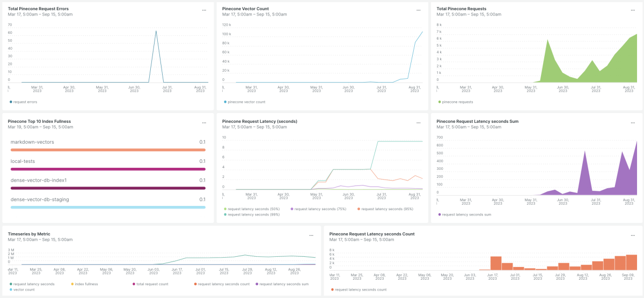Click the dense-vector-db-staging light blue bar
644x298 pixels.
point(108,207)
